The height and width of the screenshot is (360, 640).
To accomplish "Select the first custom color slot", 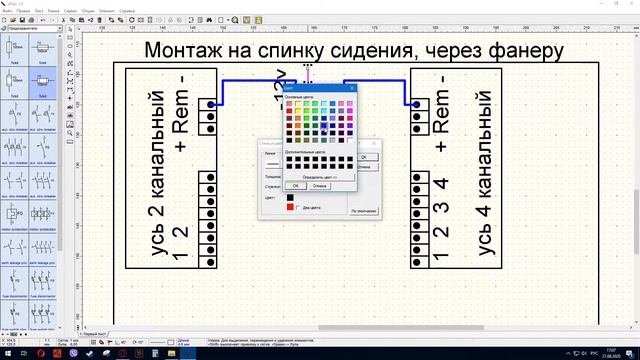I will click(289, 159).
